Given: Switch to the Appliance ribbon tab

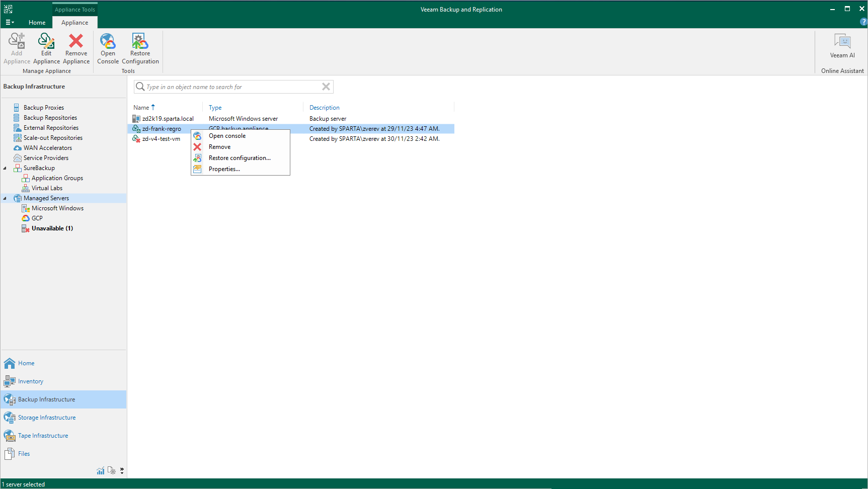Looking at the screenshot, I should click(74, 23).
